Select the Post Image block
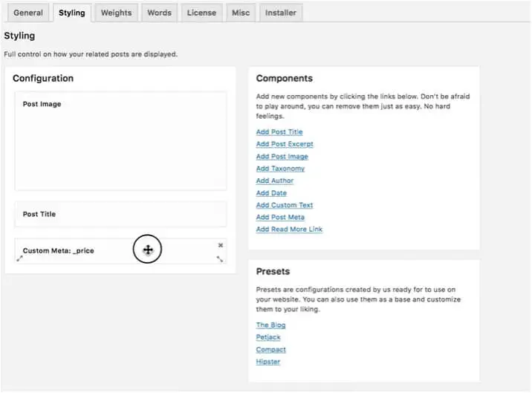 [x=120, y=141]
